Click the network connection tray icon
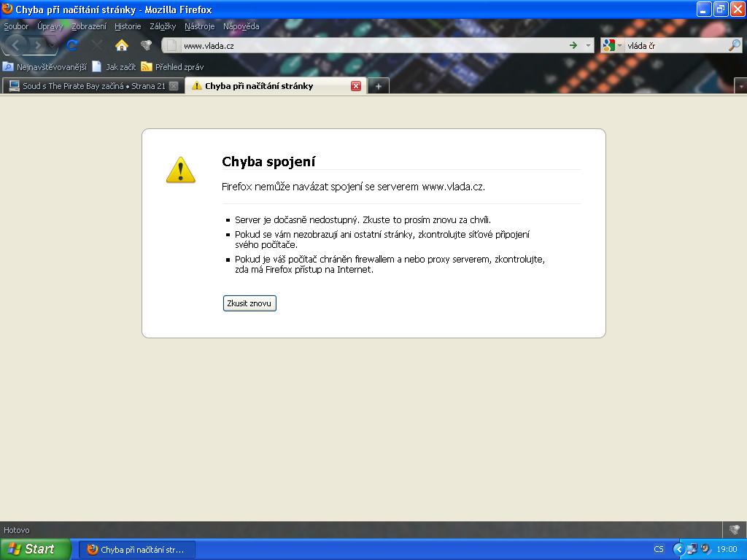The width and height of the screenshot is (747, 560). point(692,549)
